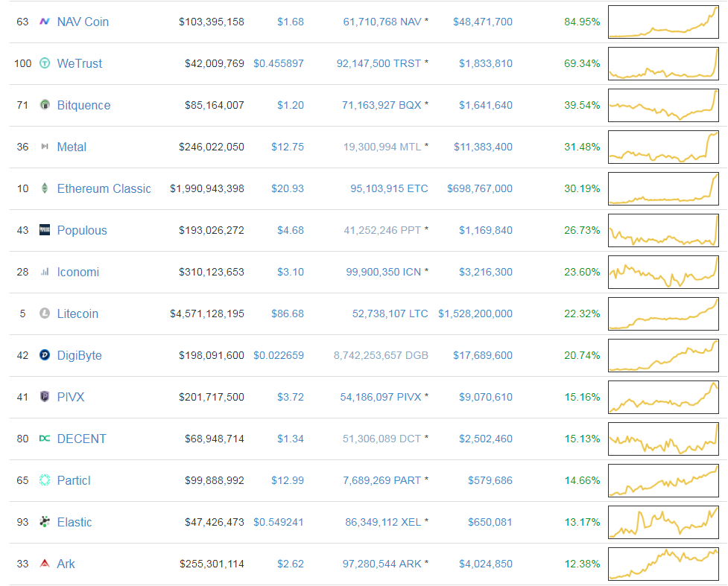Click Elastic price $0.549241

[279, 523]
